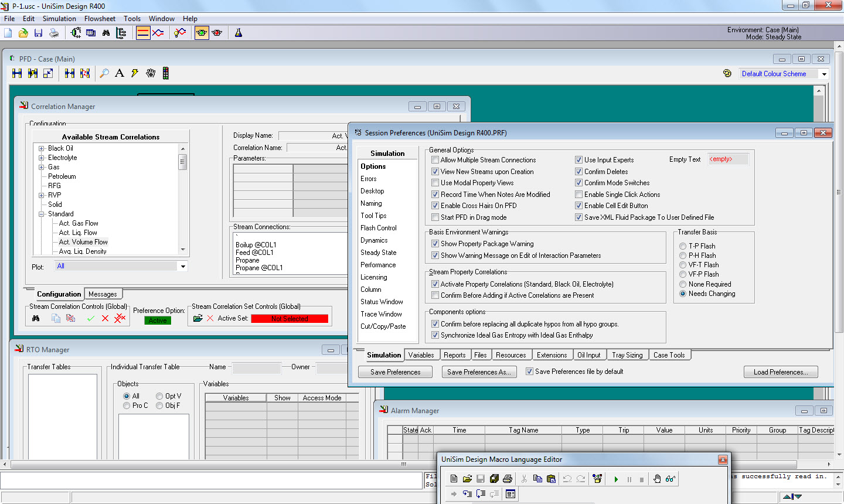
Task: Uncheck Confirm Deletes option
Action: [x=578, y=172]
